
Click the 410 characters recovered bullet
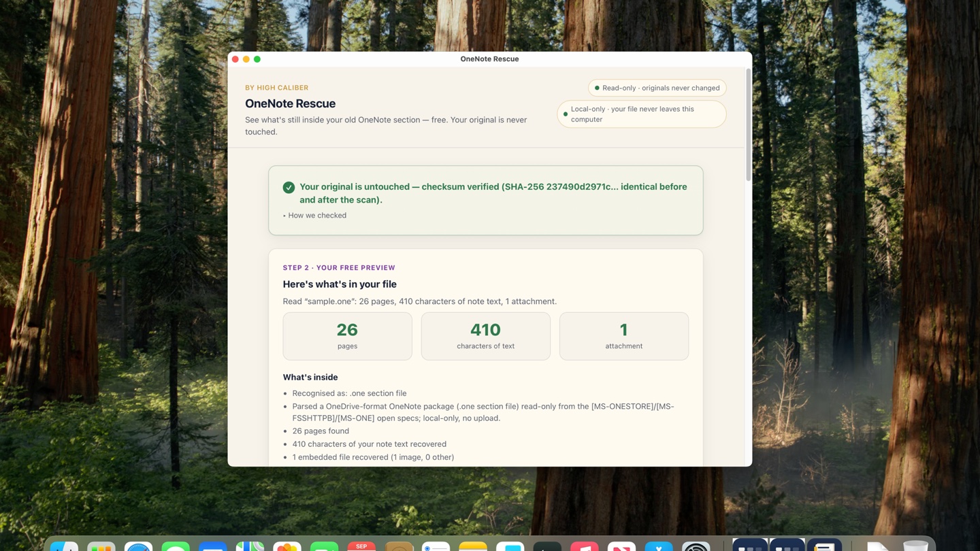coord(370,444)
